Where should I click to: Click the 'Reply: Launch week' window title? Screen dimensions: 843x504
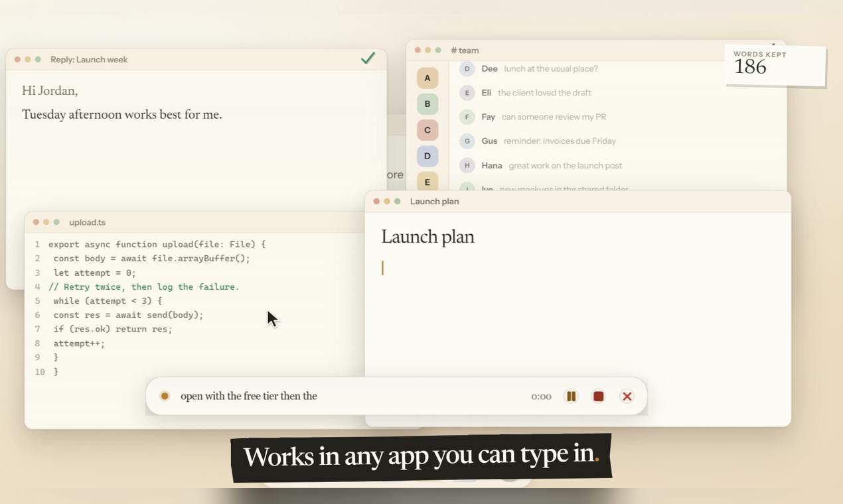tap(89, 60)
